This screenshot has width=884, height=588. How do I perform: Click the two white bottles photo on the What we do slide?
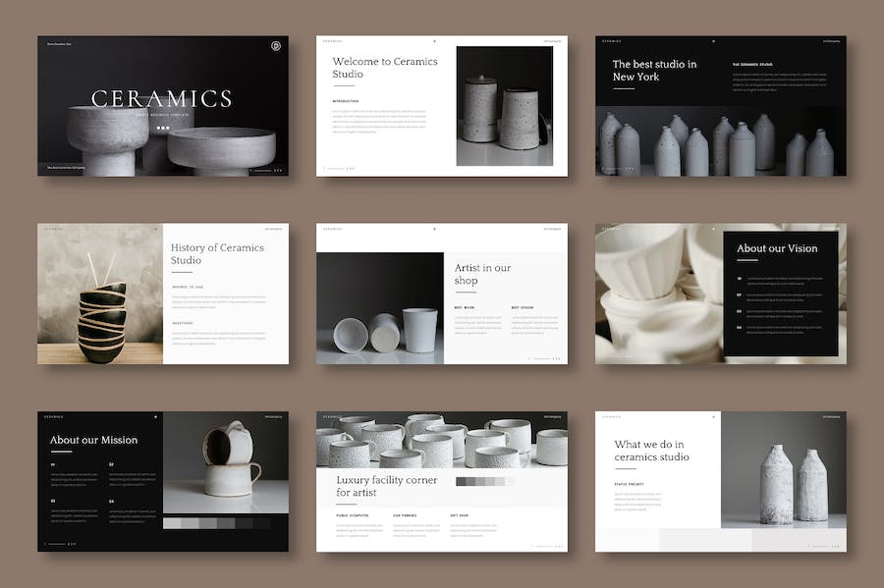(x=783, y=469)
